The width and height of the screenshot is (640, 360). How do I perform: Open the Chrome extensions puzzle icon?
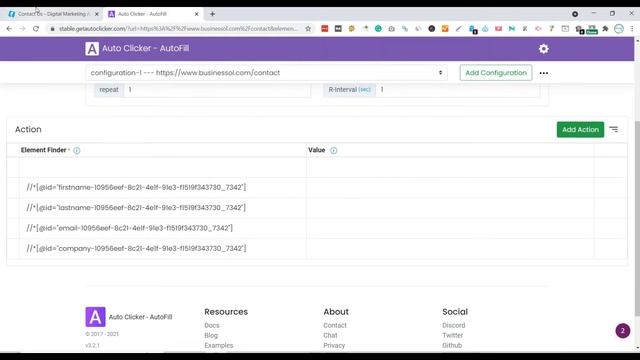(x=605, y=29)
